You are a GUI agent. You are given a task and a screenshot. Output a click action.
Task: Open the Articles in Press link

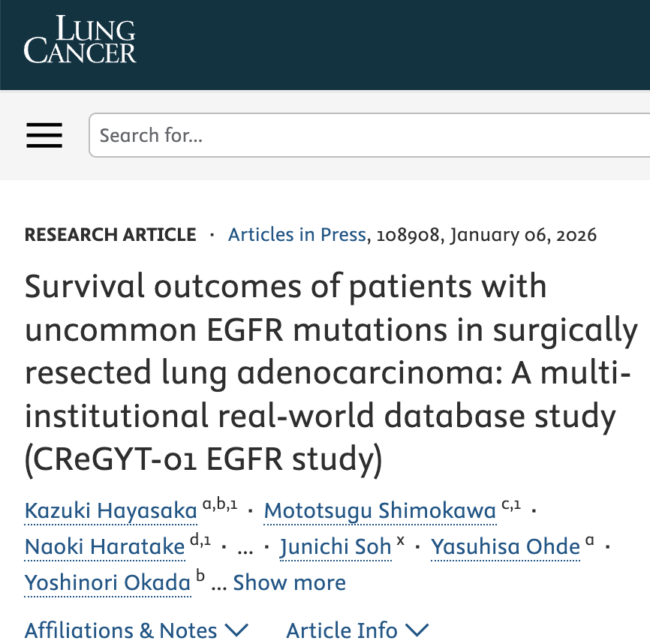click(296, 235)
